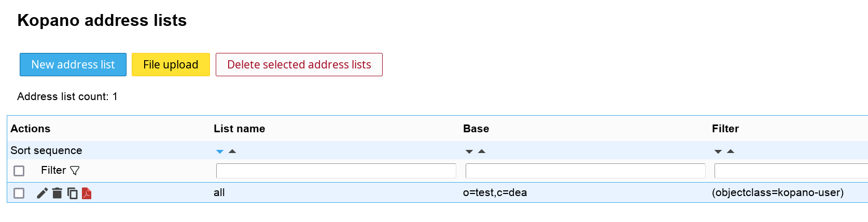Sort Base column descending
Image resolution: width=868 pixels, height=222 pixels.
tap(469, 151)
